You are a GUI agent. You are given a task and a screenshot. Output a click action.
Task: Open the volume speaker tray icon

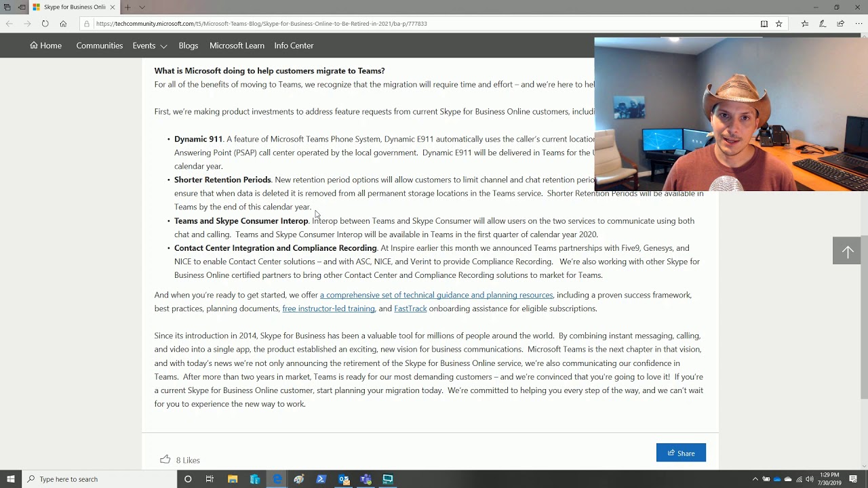click(810, 479)
